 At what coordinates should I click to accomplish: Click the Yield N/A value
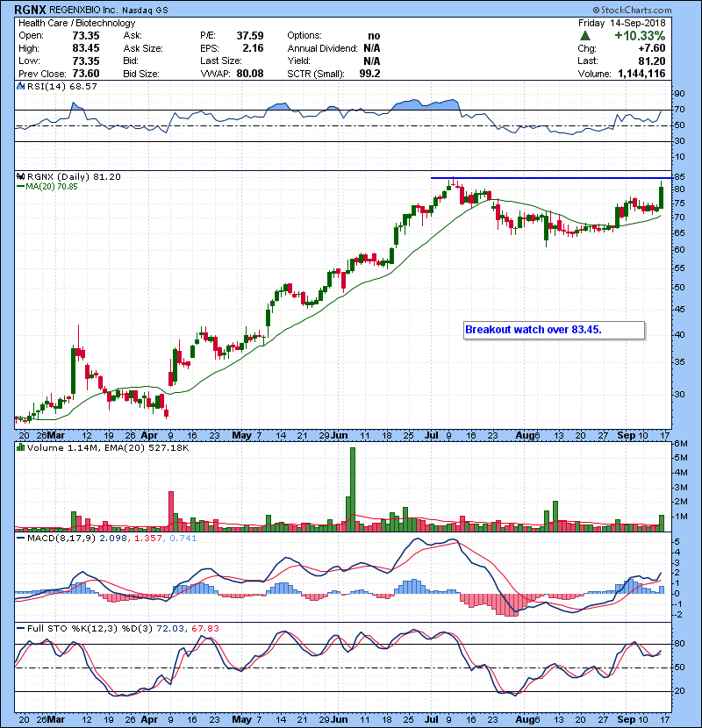372,61
